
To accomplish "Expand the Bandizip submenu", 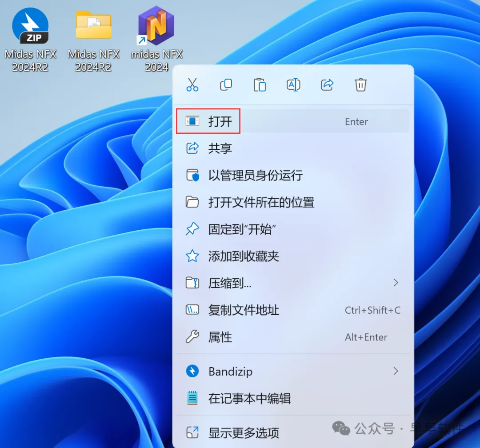I will 292,371.
